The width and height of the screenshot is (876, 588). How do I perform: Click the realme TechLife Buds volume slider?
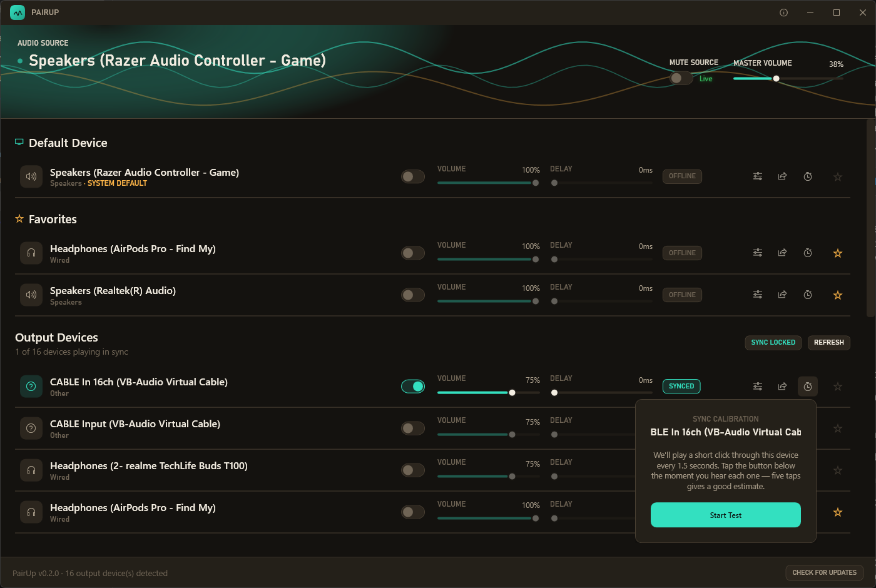coord(489,477)
